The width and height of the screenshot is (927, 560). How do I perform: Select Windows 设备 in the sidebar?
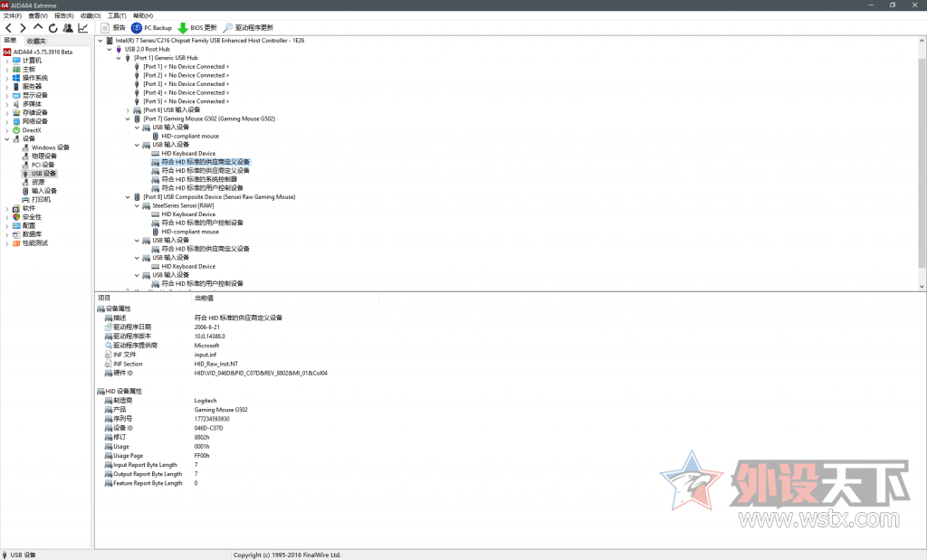click(x=51, y=147)
